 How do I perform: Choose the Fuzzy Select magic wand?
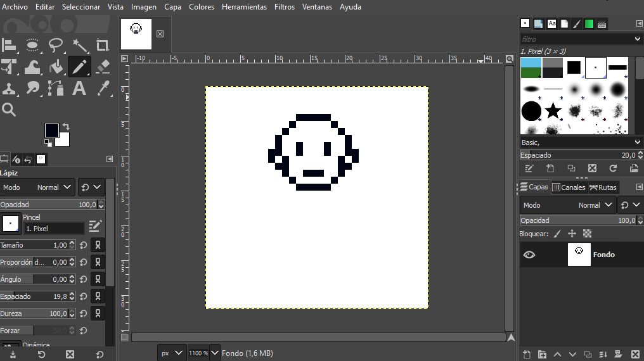79,45
